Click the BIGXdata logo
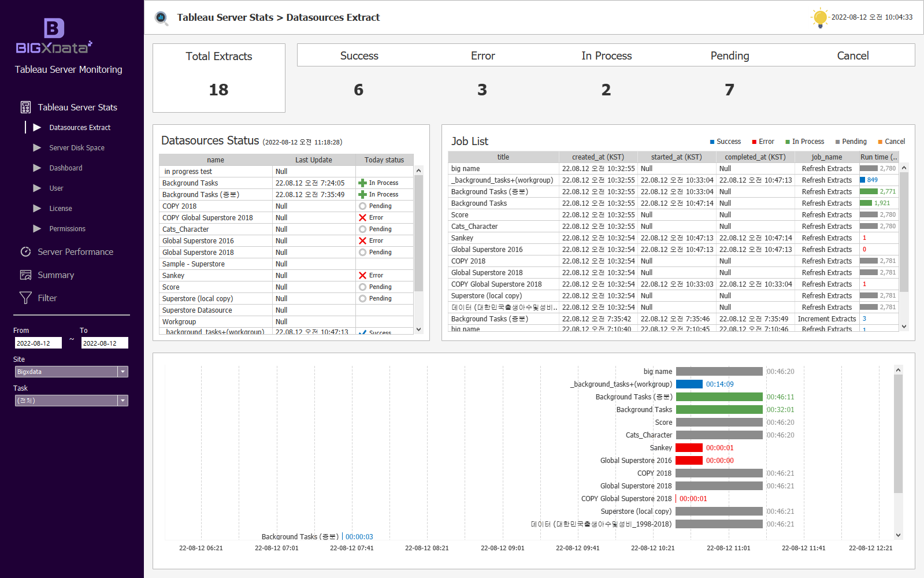The width and height of the screenshot is (924, 578). [x=54, y=36]
